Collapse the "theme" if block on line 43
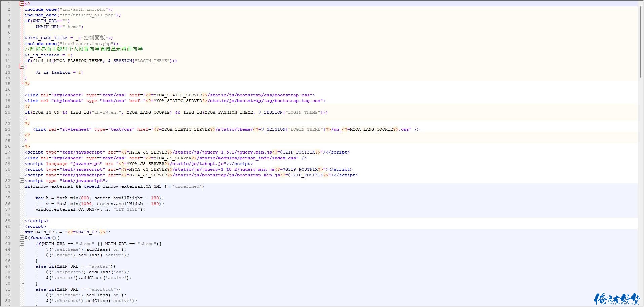Image resolution: width=644 pixels, height=307 pixels. pos(22,244)
